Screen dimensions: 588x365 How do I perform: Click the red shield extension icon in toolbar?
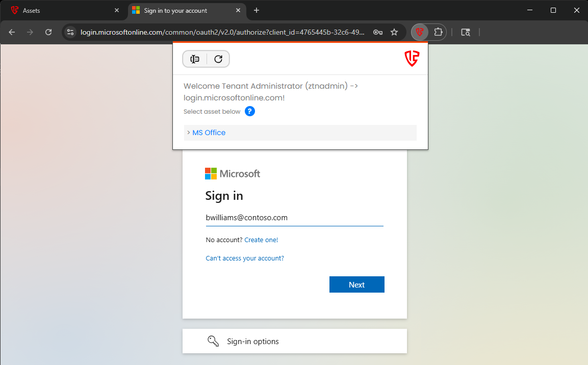pos(419,32)
